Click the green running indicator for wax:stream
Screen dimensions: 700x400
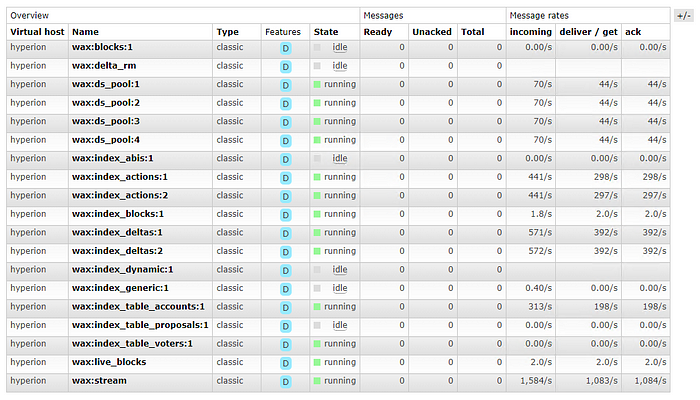(x=317, y=381)
